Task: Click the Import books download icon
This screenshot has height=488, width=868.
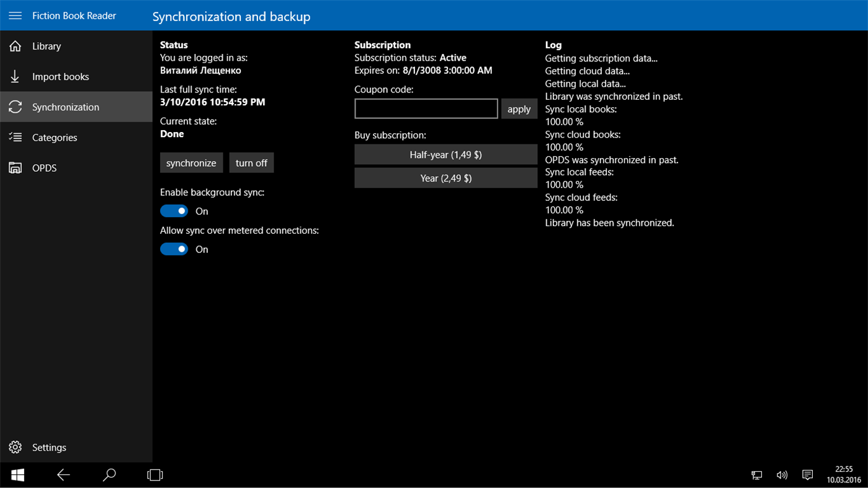Action: pyautogui.click(x=15, y=76)
